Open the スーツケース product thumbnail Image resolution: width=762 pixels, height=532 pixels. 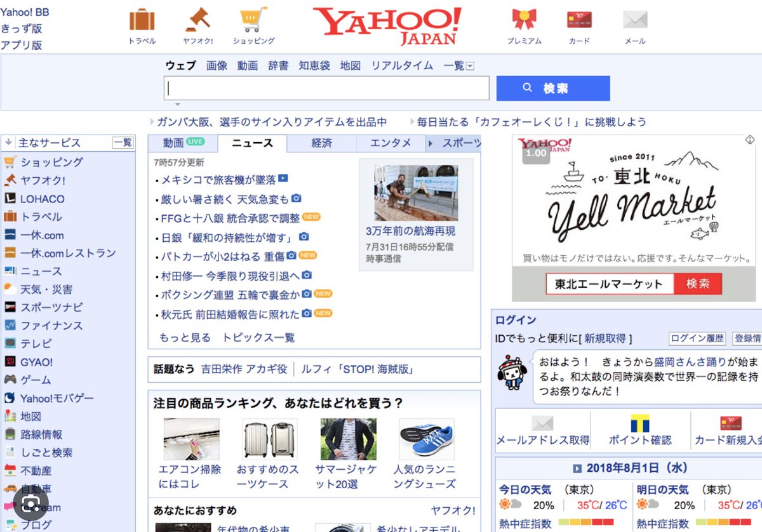coord(270,439)
